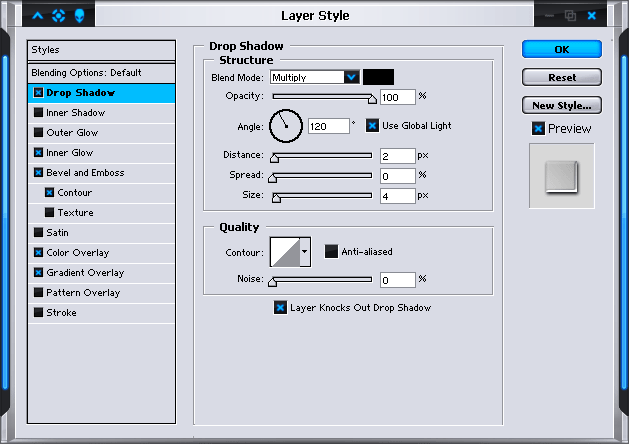Click the Noise slider handle
The width and height of the screenshot is (629, 444).
coord(272,282)
